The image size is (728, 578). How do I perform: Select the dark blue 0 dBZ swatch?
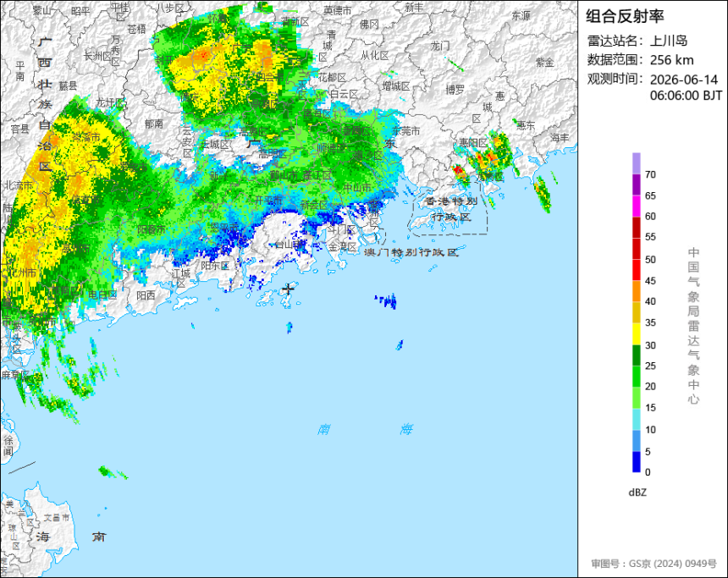636,462
